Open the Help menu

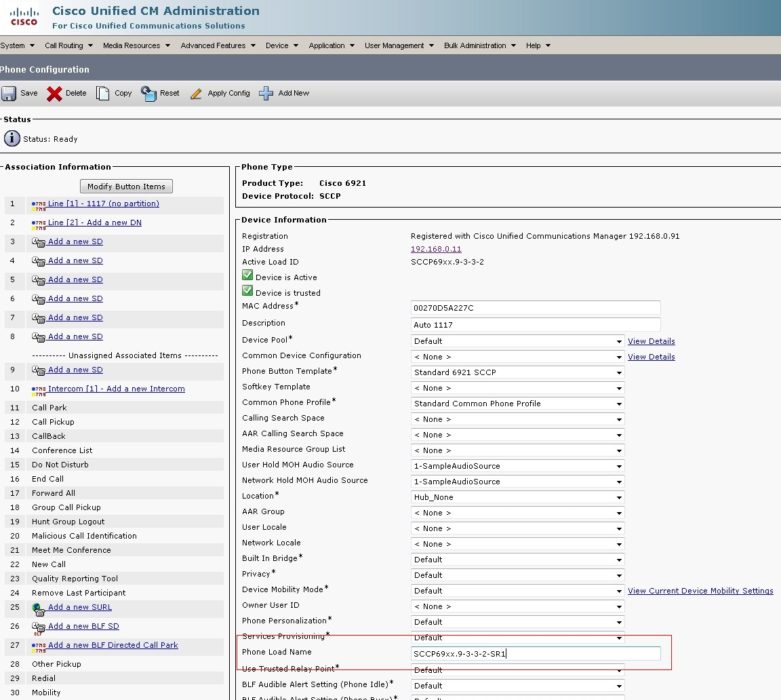pos(538,45)
